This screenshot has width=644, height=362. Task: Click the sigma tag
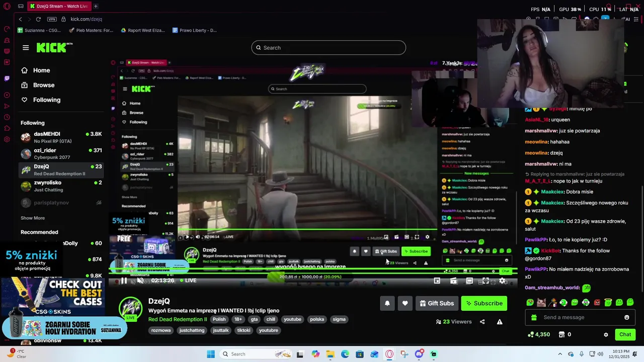[339, 319]
